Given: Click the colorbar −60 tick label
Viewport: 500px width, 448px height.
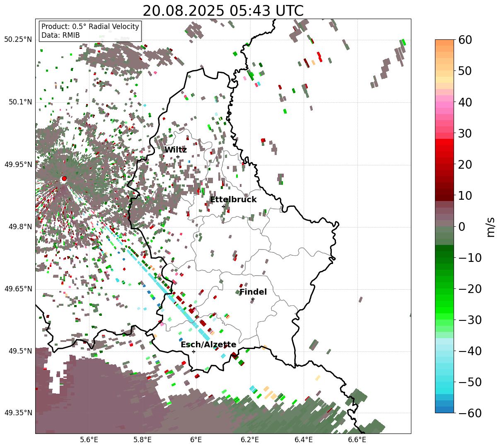Looking at the screenshot, I should click(x=470, y=413).
